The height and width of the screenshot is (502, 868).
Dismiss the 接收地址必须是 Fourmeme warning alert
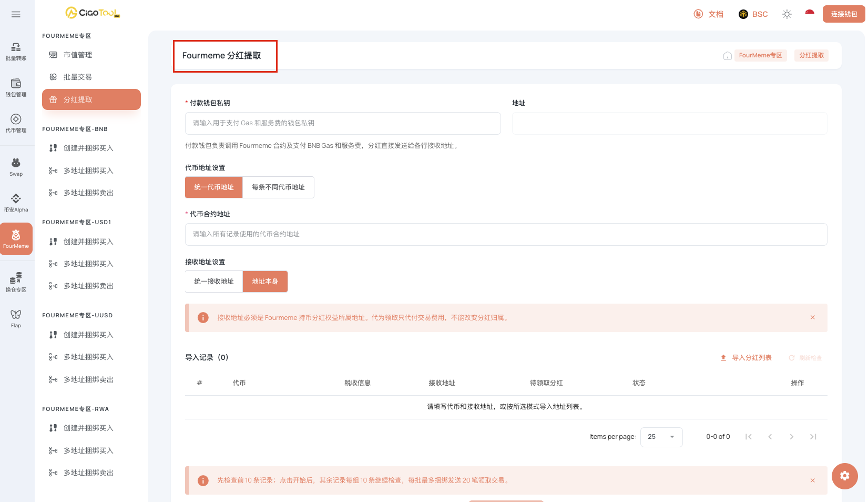tap(813, 317)
